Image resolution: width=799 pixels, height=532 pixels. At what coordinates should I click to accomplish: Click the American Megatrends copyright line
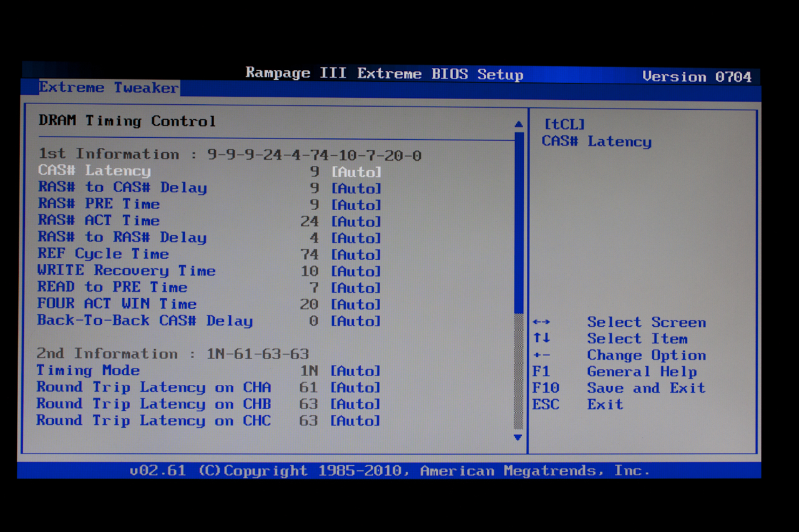point(390,470)
